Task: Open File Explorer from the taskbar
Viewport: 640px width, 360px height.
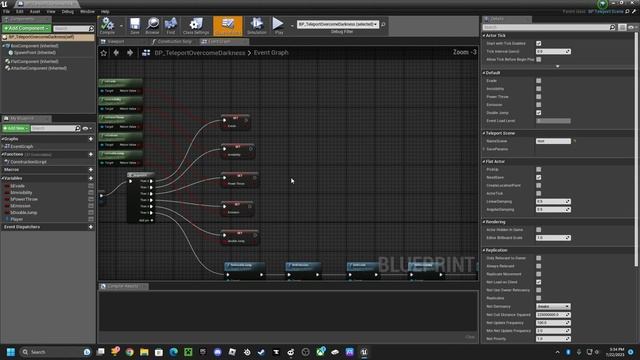Action: [144, 352]
